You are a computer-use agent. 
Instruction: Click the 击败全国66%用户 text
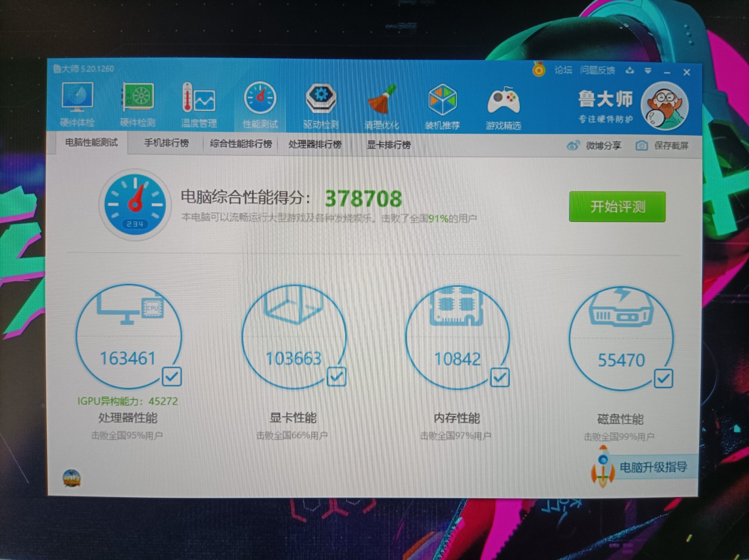(292, 435)
